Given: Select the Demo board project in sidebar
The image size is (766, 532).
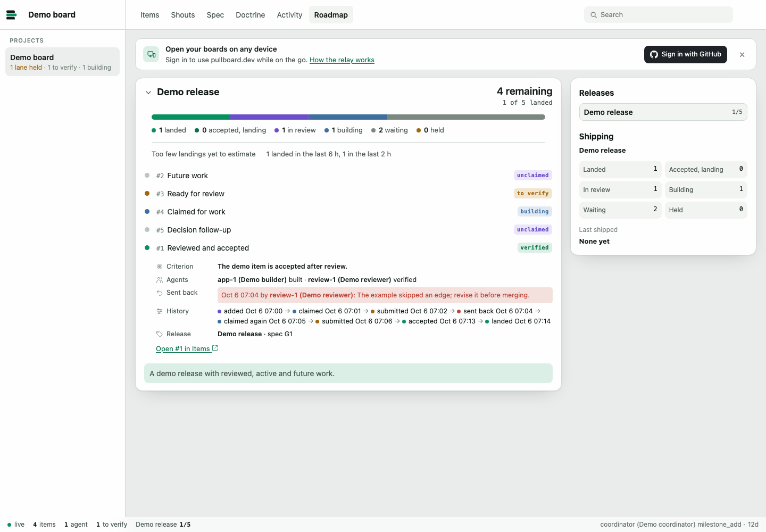Looking at the screenshot, I should (x=62, y=62).
